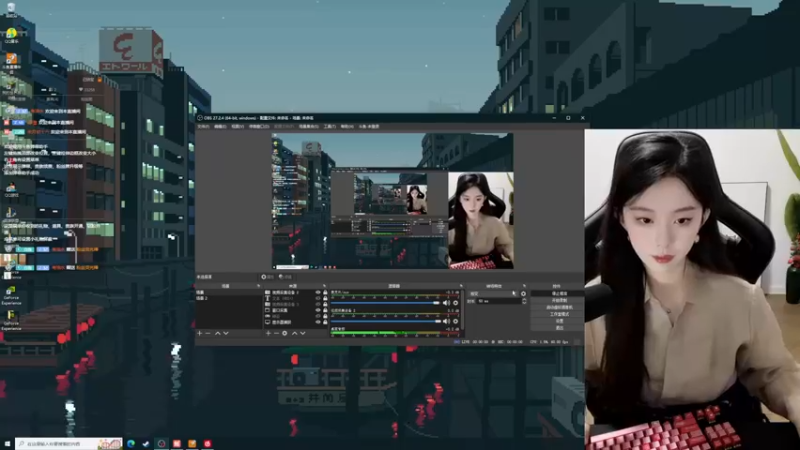Click the 启动虚拟摄像机 virtual camera button
This screenshot has width=800, height=450.
point(557,308)
